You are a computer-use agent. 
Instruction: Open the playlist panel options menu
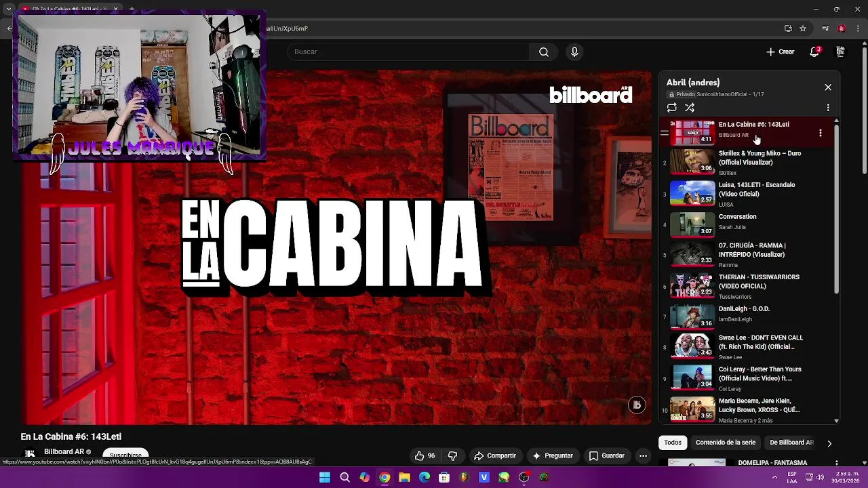click(x=828, y=107)
